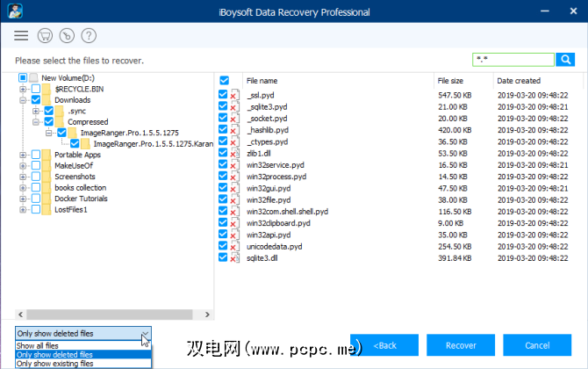The width and height of the screenshot is (588, 369).
Task: Click the shopping cart purchase icon
Action: click(45, 36)
